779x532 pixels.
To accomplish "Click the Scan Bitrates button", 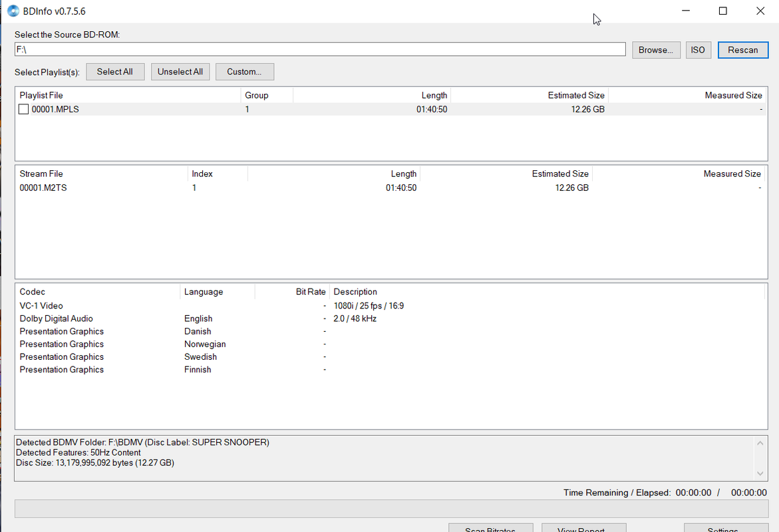I will tap(490, 528).
